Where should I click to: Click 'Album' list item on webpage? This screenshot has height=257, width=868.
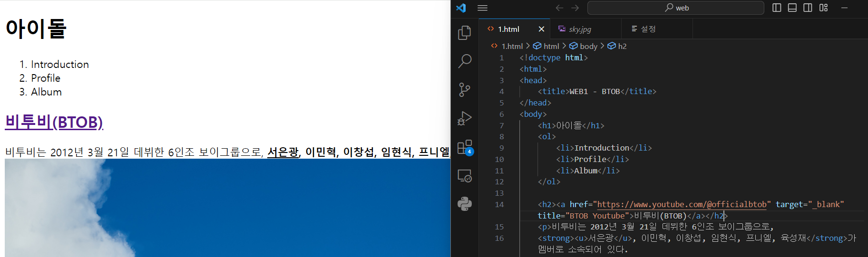click(x=47, y=92)
